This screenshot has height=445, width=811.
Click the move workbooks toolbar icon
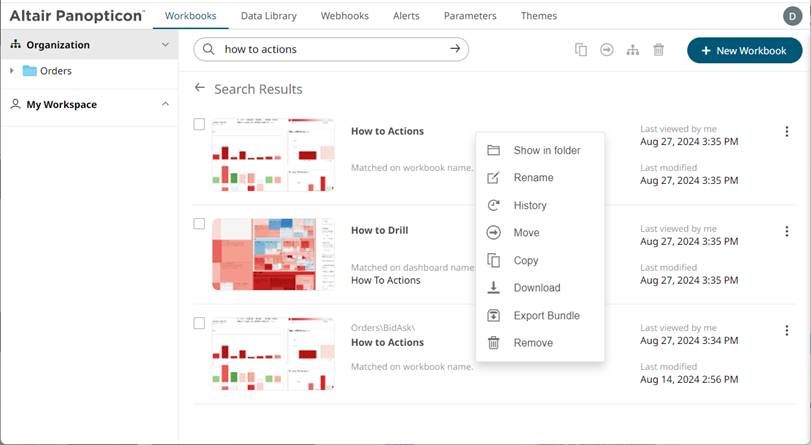click(607, 50)
